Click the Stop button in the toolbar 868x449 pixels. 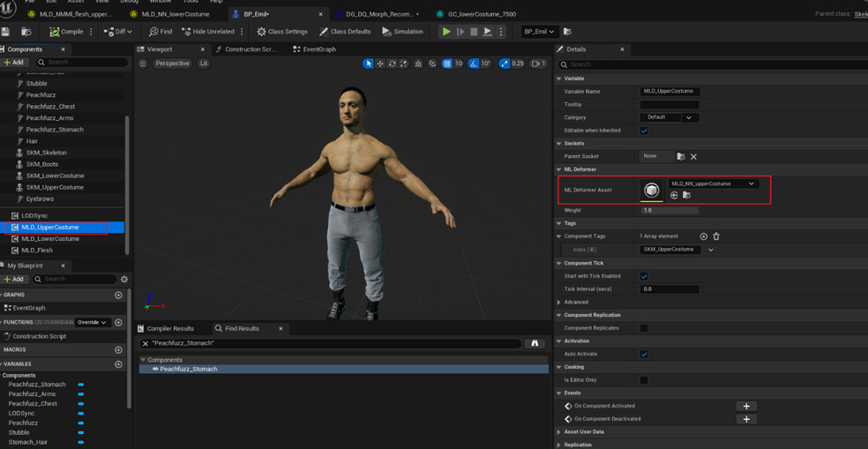tap(474, 32)
